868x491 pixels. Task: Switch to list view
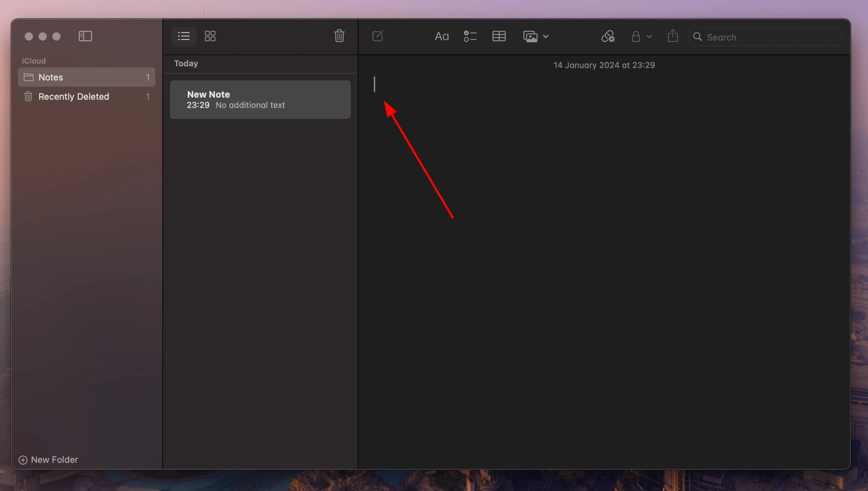pos(184,36)
